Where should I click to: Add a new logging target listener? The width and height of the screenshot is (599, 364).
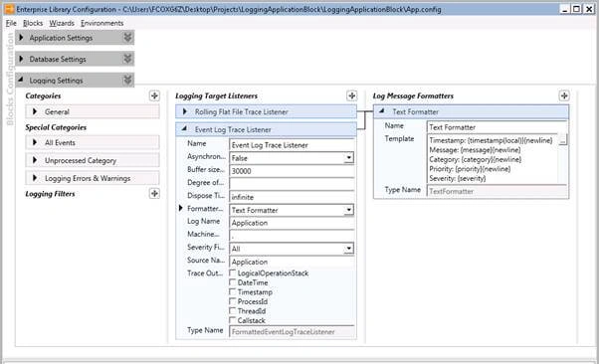pyautogui.click(x=352, y=95)
